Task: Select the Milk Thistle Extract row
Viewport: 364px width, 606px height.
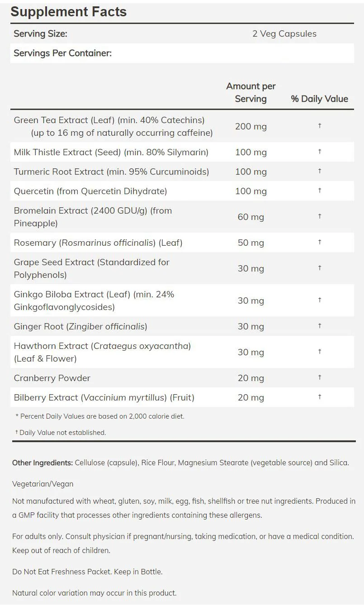Action: pos(182,152)
